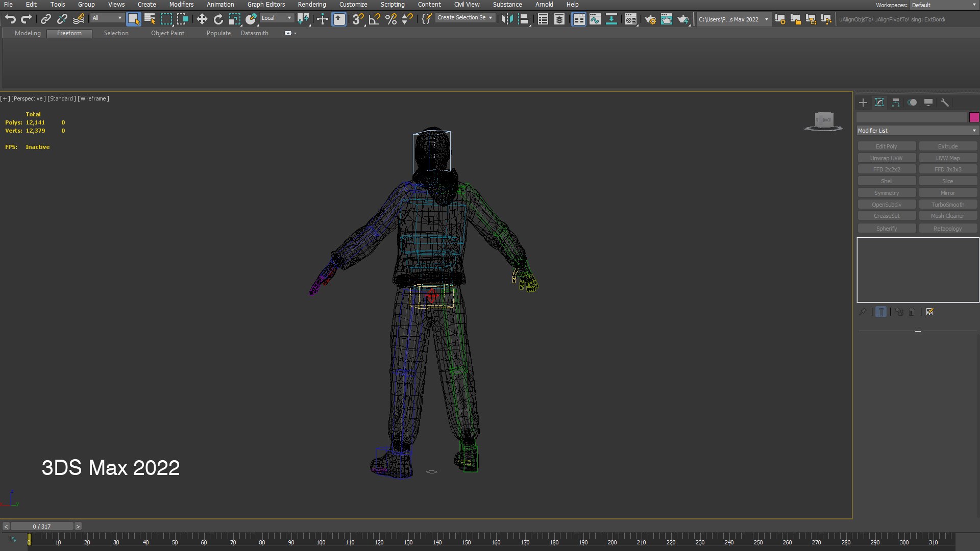Image resolution: width=980 pixels, height=551 pixels.
Task: Open the Modifiers menu
Action: 181,5
